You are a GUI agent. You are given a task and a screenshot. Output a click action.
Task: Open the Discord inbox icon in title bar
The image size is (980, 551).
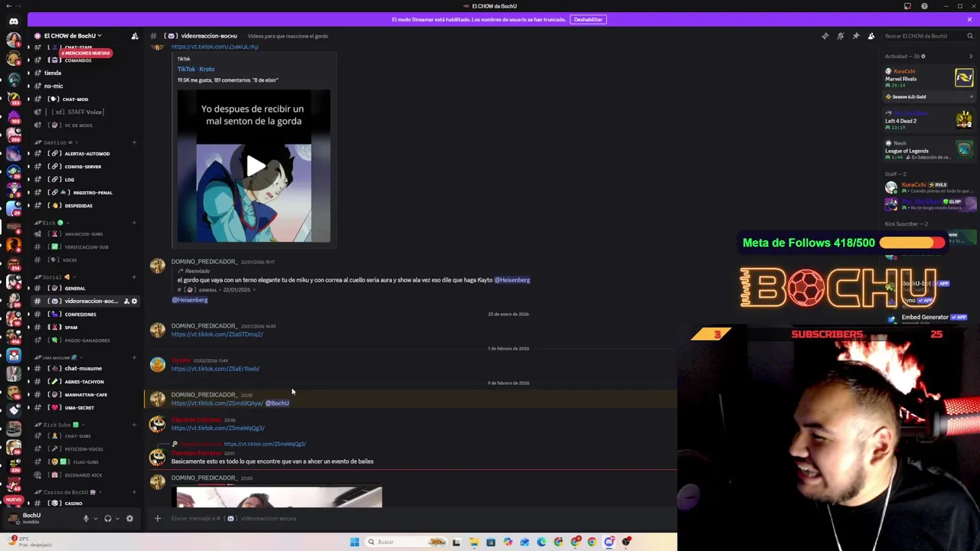[908, 6]
